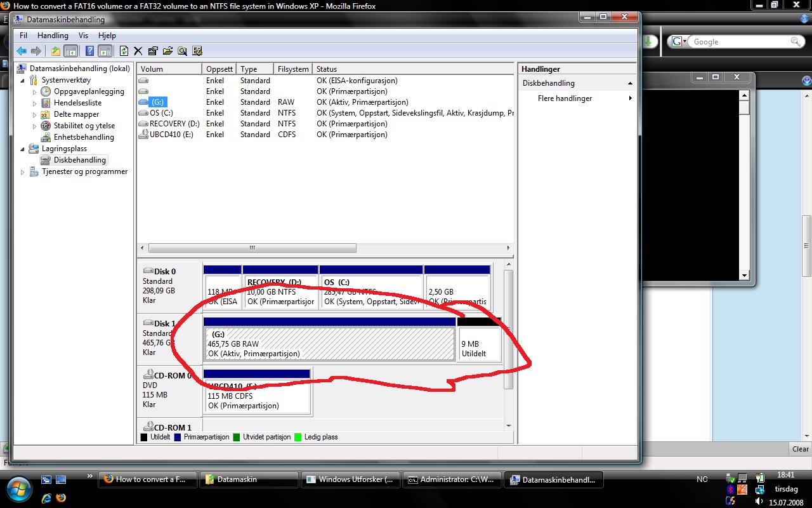
Task: Click the black Utildelt legend swatch
Action: coord(144,437)
